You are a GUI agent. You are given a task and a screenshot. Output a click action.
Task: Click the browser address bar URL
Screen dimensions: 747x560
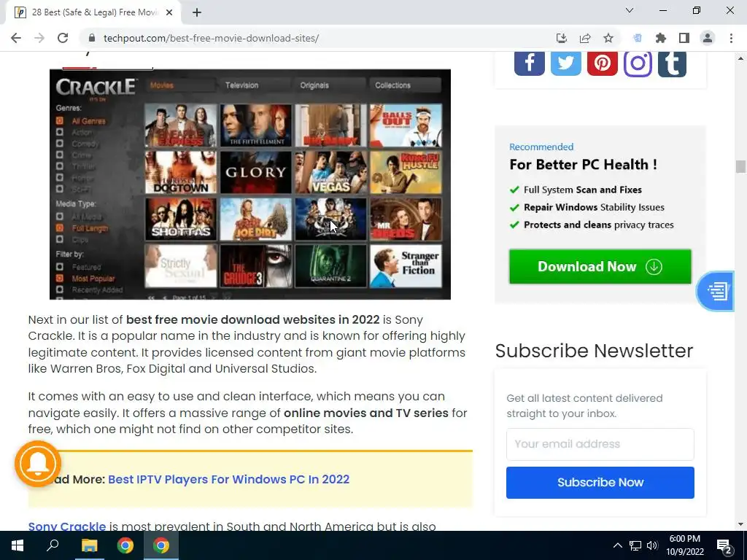[x=211, y=38]
